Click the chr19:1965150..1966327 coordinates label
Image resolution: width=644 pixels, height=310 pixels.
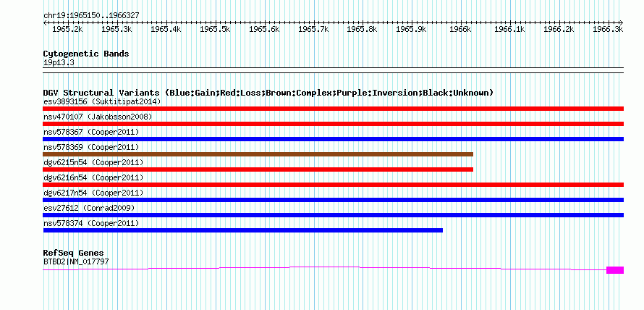[x=91, y=16]
